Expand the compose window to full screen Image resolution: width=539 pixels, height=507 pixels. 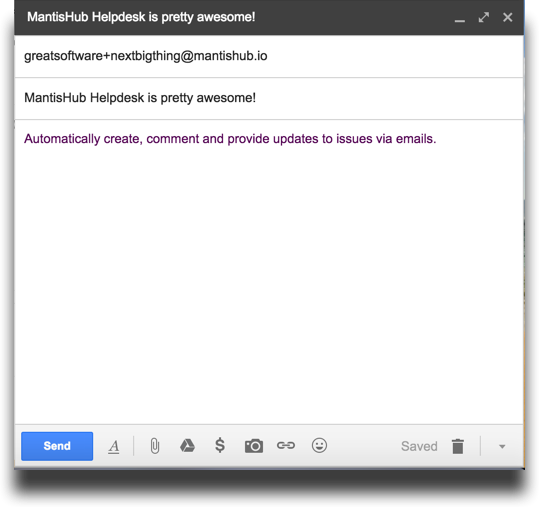coord(484,17)
